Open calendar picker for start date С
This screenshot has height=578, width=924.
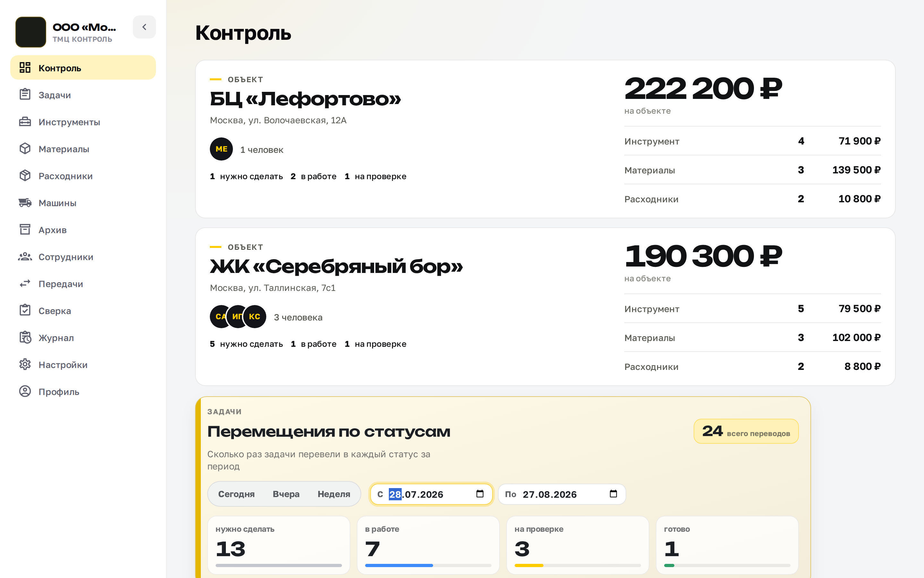[x=480, y=494]
